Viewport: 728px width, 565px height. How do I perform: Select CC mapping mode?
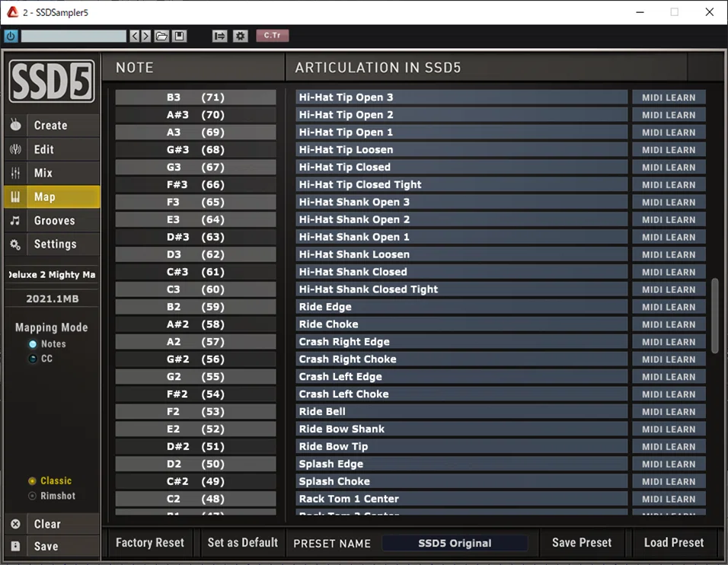tap(40, 359)
